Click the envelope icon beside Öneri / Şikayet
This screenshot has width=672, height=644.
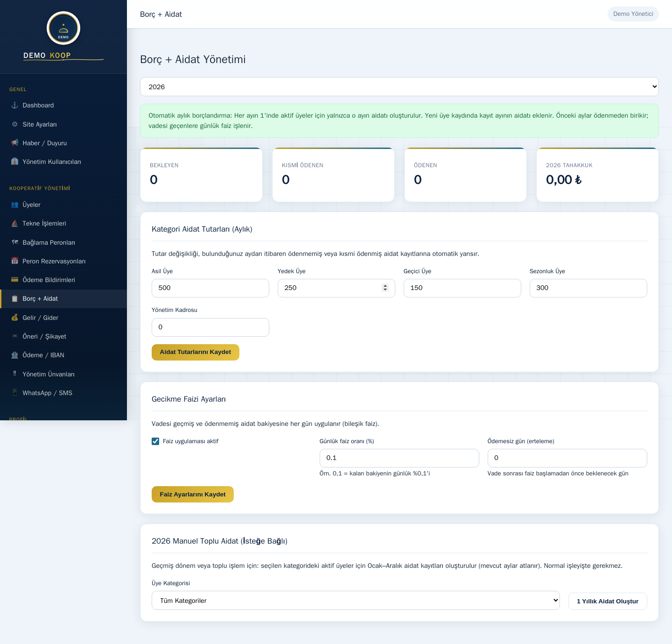tap(15, 336)
